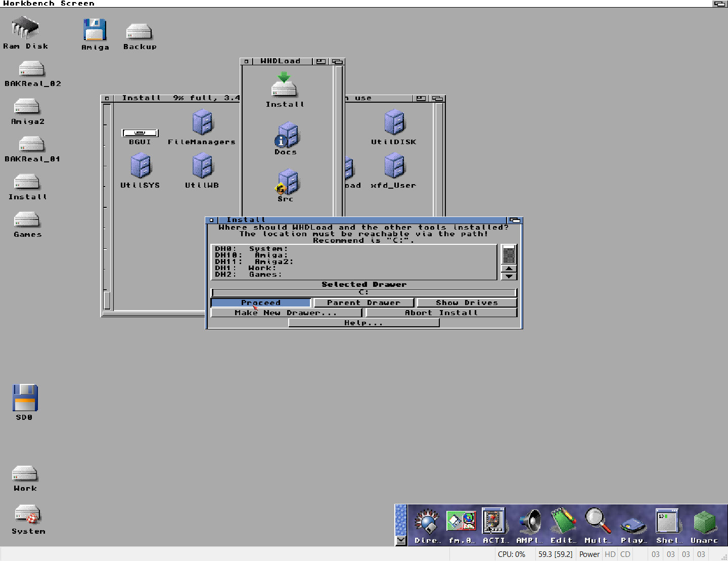728x561 pixels.
Task: Select DH11: Amiga2: in drive list
Action: click(x=354, y=262)
